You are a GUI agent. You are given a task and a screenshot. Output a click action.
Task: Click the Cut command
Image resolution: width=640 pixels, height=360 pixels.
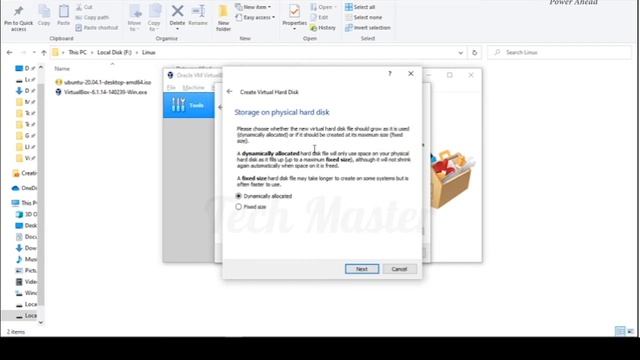click(x=84, y=7)
